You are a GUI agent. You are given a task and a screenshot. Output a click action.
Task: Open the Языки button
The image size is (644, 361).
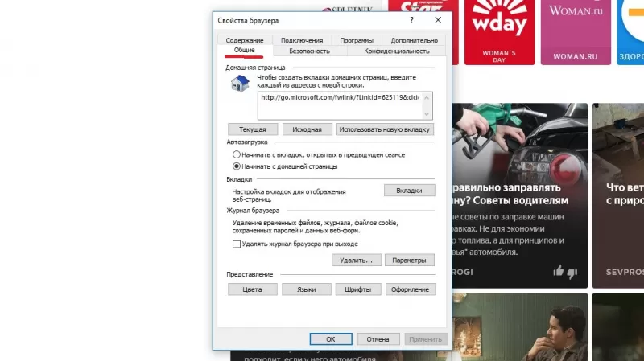(x=307, y=289)
